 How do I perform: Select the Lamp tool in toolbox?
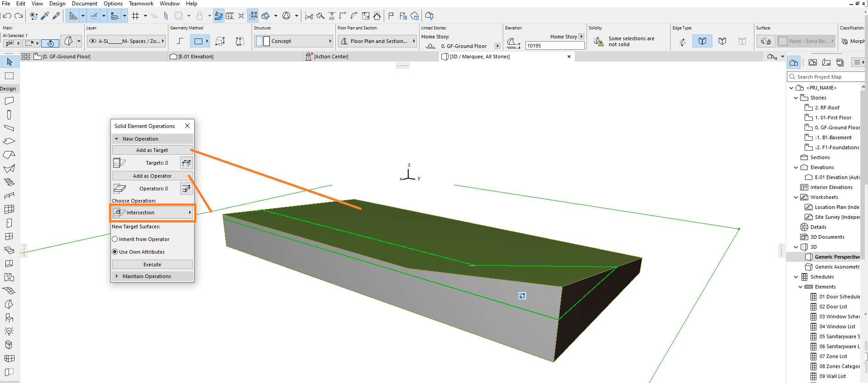pos(9,331)
